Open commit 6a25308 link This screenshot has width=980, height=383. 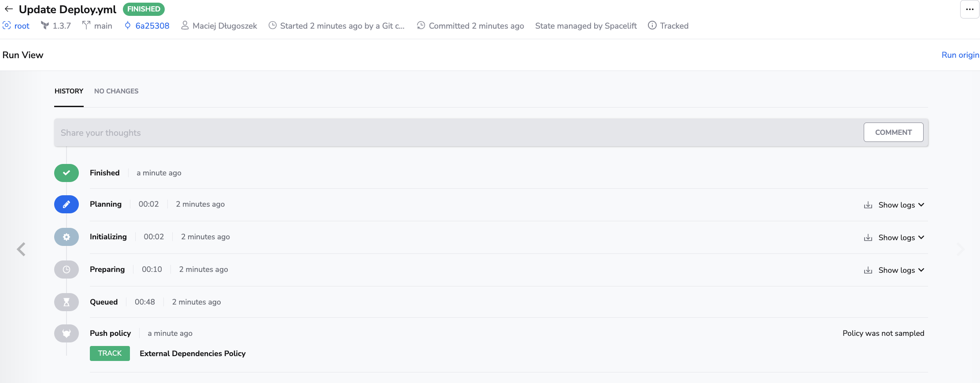pyautogui.click(x=152, y=26)
